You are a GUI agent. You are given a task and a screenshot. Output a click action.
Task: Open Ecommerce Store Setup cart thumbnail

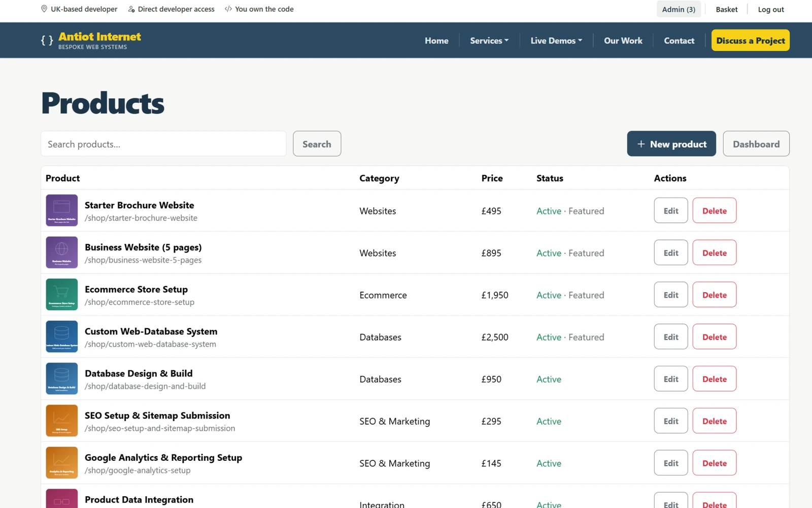click(x=62, y=295)
